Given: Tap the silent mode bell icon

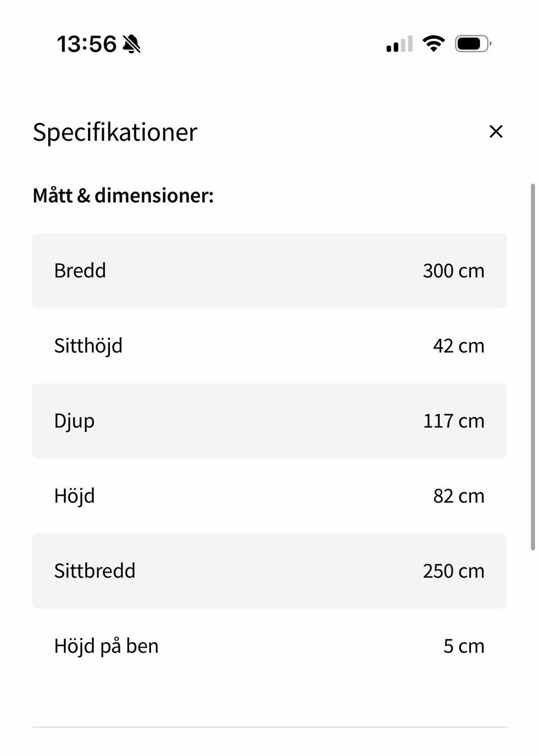Looking at the screenshot, I should (131, 44).
